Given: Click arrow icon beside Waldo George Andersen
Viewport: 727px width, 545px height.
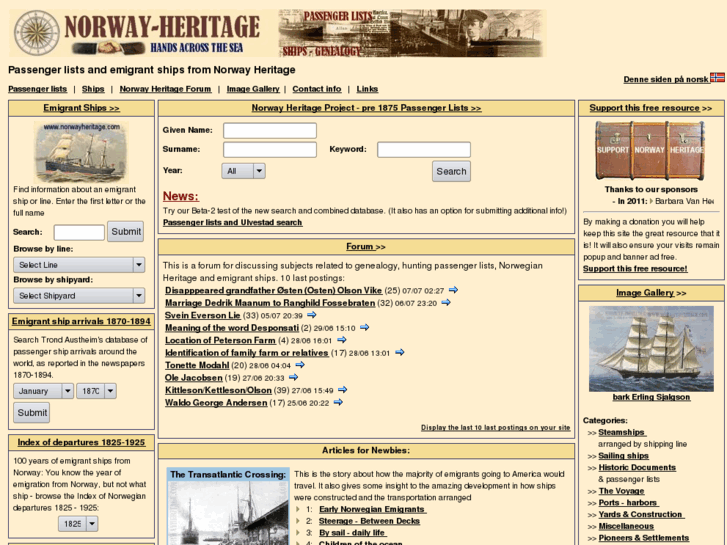Looking at the screenshot, I should pos(338,402).
